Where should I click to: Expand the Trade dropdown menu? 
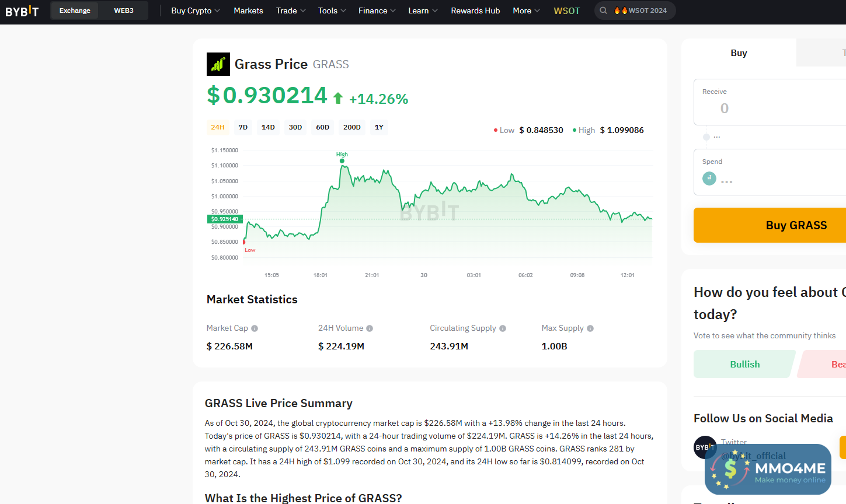(291, 10)
